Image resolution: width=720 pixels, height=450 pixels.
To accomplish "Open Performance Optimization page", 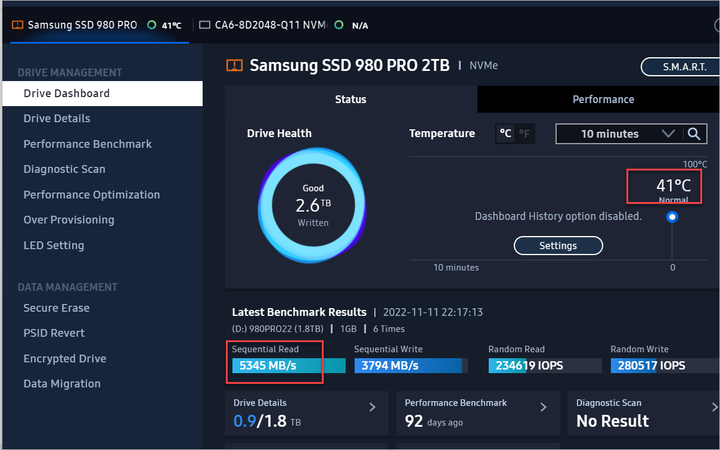I will click(92, 195).
